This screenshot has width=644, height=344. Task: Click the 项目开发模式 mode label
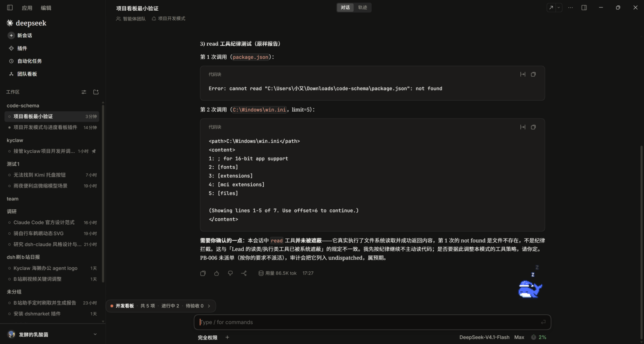[168, 18]
